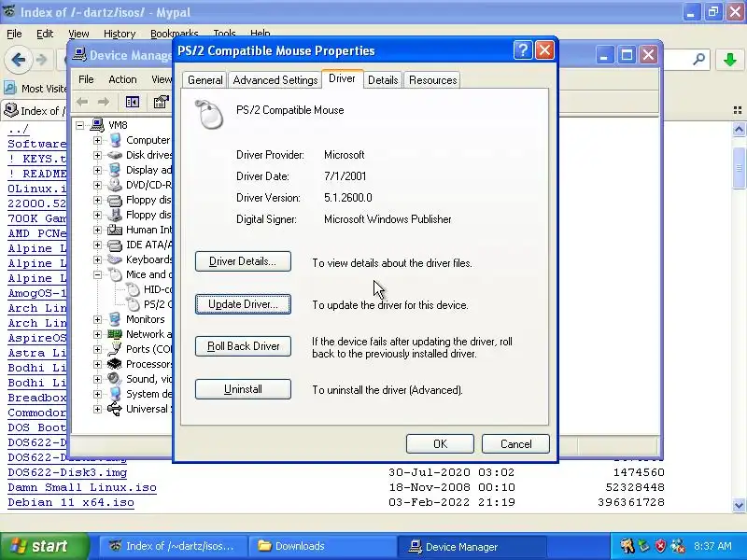Expand the Monitors node
Viewport: 747px width, 560px height.
click(98, 319)
